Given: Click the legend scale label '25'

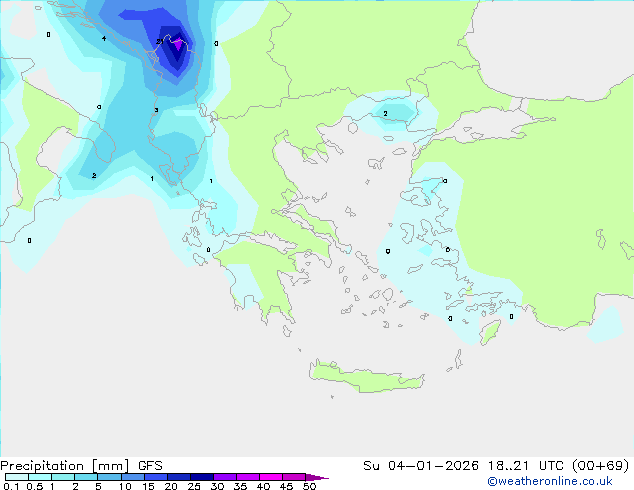Looking at the screenshot, I should [194, 486].
